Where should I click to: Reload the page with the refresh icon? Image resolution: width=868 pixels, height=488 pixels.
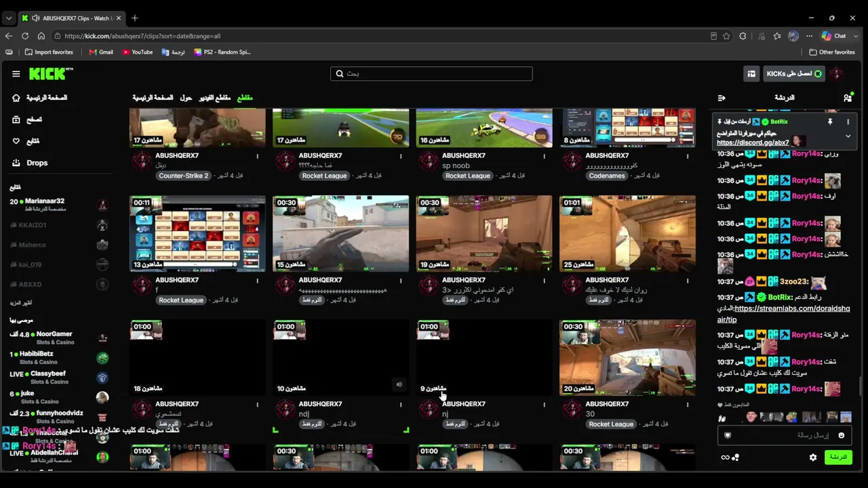(x=25, y=36)
